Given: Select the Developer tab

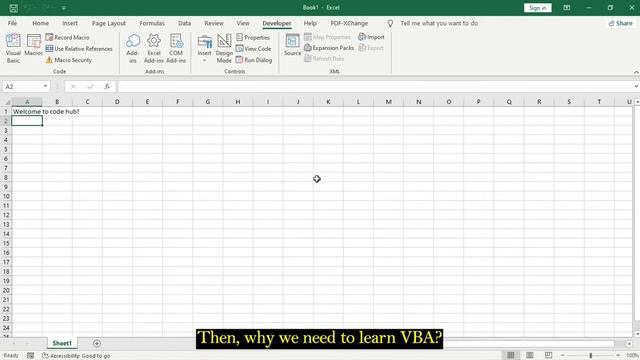Looking at the screenshot, I should (277, 23).
